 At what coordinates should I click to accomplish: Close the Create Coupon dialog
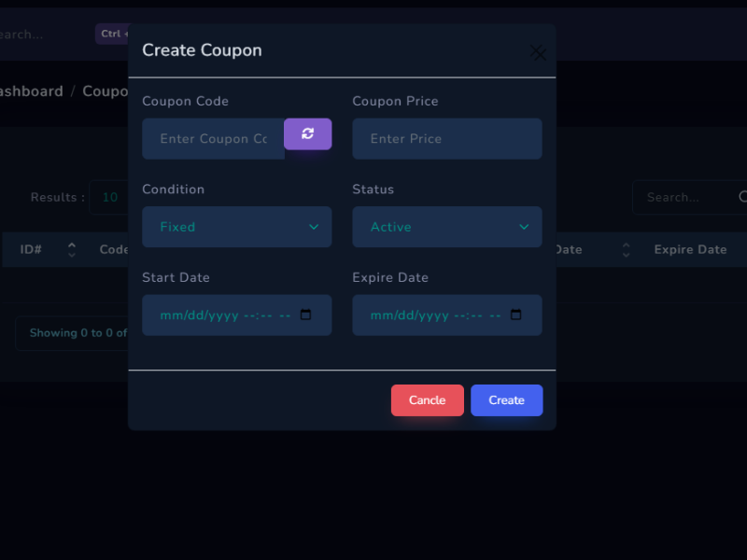538,52
